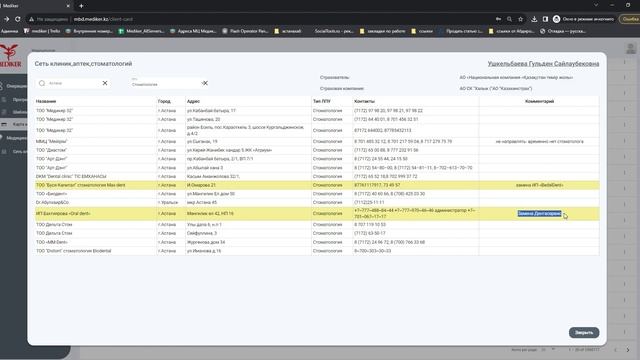
Task: Click the Ошибка button in browser toolbar
Action: (x=630, y=19)
